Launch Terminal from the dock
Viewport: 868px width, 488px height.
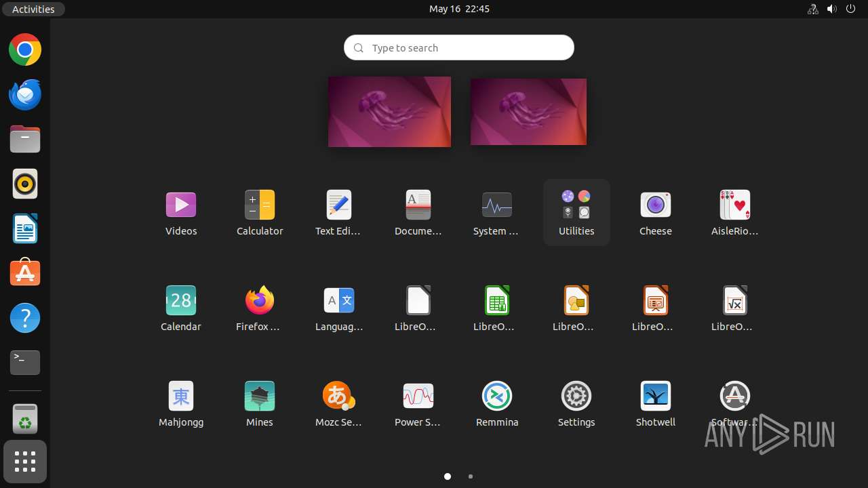(25, 363)
